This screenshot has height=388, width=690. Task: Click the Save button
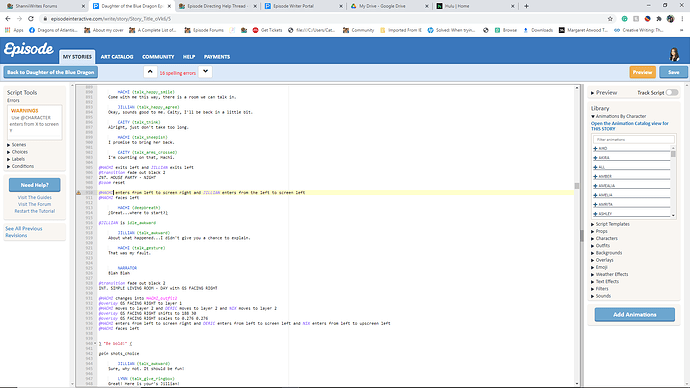(x=673, y=72)
